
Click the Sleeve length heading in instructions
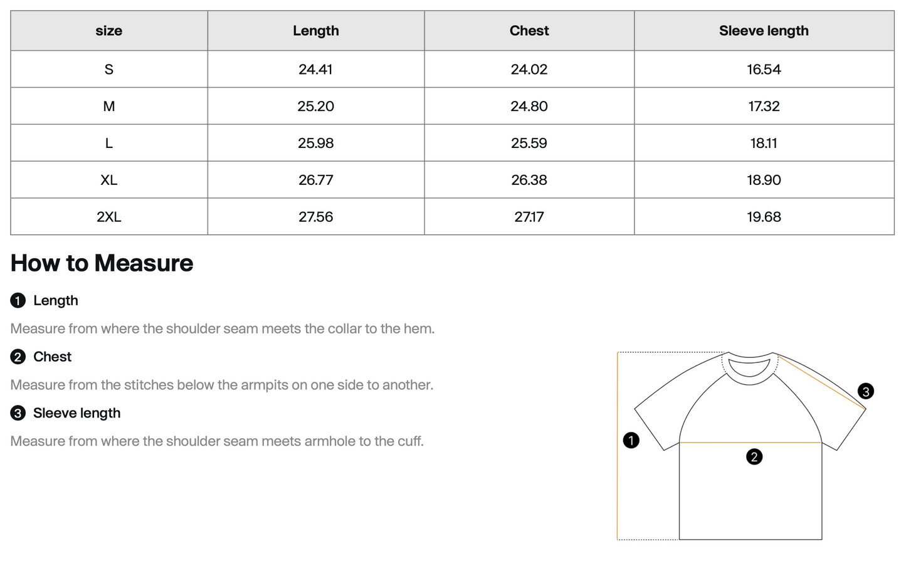pyautogui.click(x=77, y=413)
